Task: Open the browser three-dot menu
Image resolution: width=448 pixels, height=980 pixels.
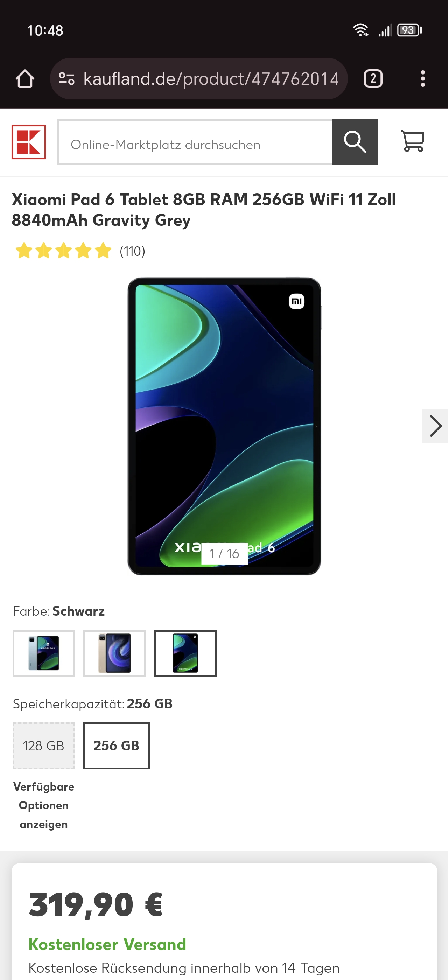Action: (x=422, y=79)
